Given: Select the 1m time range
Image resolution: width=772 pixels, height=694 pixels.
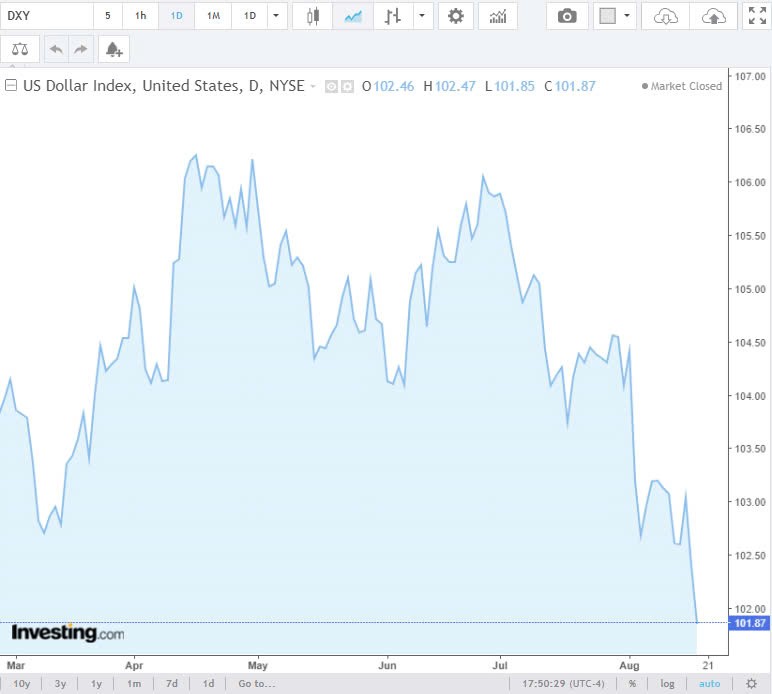Looking at the screenshot, I should [x=134, y=684].
